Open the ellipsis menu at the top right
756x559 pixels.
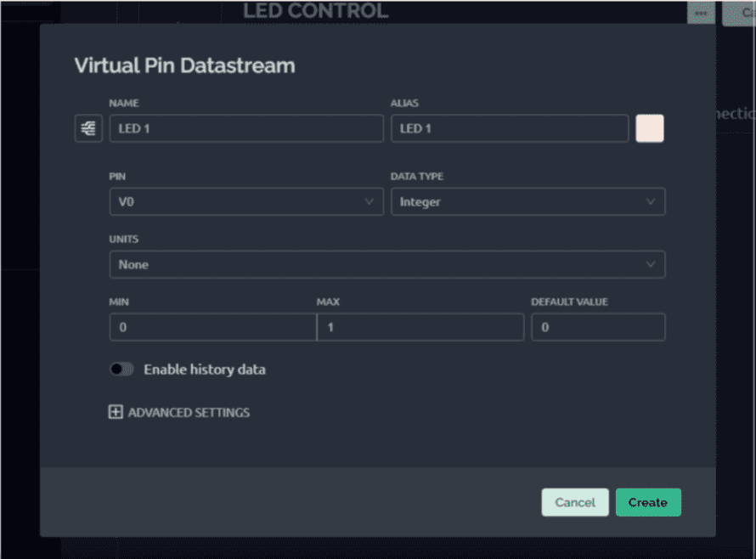701,13
